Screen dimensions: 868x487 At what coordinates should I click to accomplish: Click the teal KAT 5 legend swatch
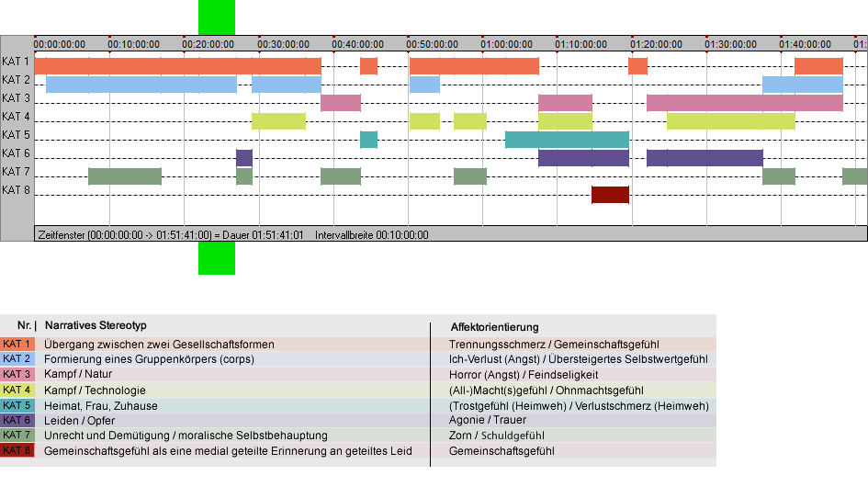pos(17,405)
